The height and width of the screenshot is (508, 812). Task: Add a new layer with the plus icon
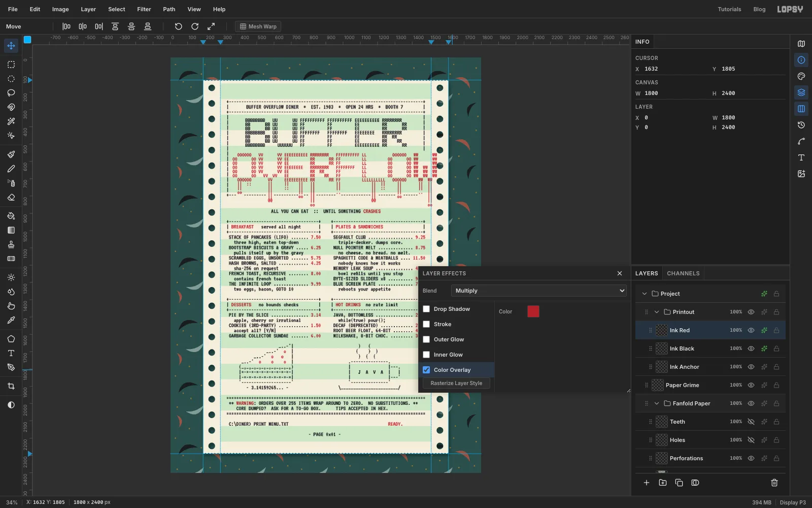(647, 483)
